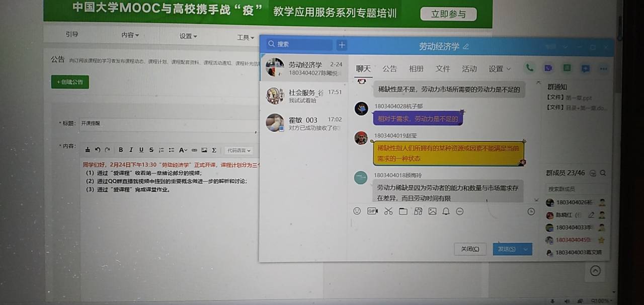Expand the send button options arrow
The height and width of the screenshot is (305, 644).
tap(526, 249)
